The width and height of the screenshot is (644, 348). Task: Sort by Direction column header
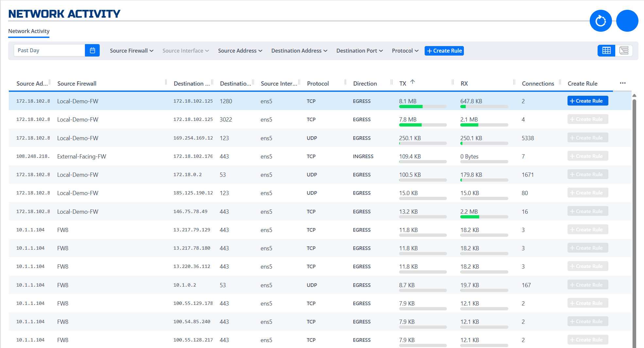[x=365, y=83]
